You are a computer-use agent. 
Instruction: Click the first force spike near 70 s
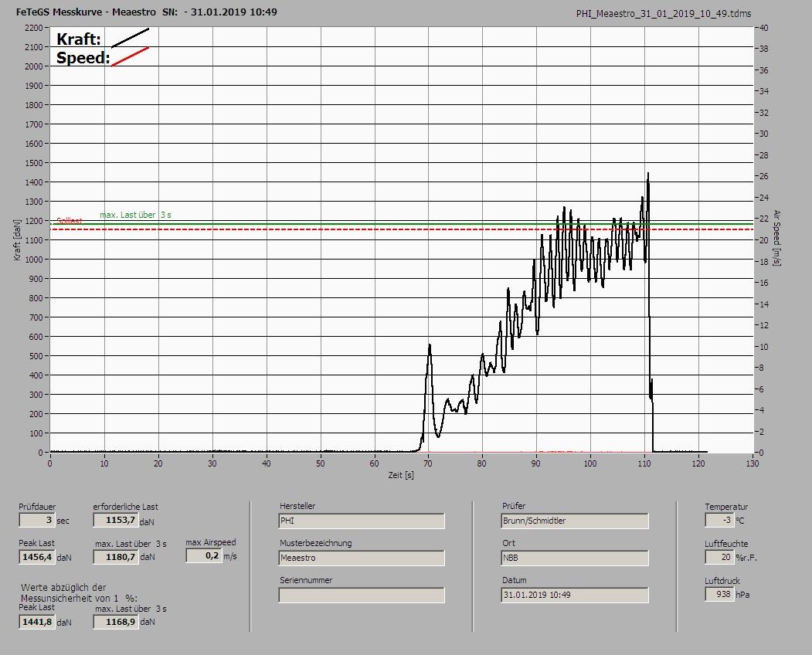pyautogui.click(x=430, y=346)
